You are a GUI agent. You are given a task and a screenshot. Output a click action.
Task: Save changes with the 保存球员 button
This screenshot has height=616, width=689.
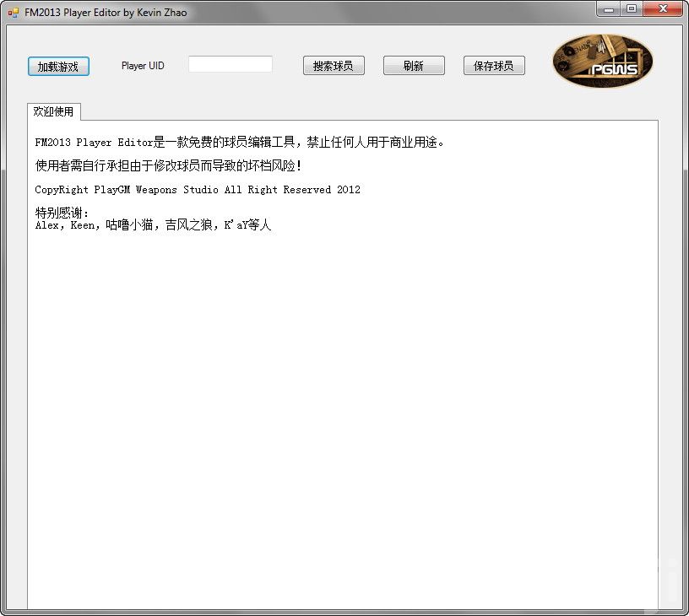pos(494,66)
